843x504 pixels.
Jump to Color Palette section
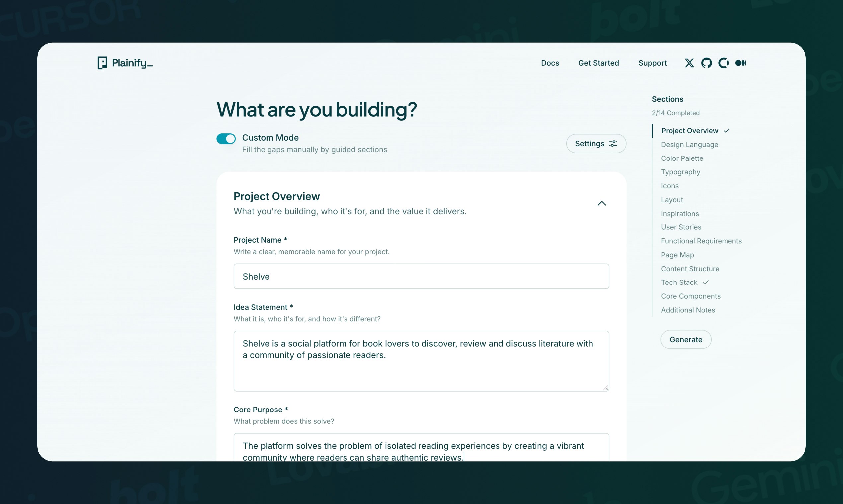pyautogui.click(x=682, y=158)
